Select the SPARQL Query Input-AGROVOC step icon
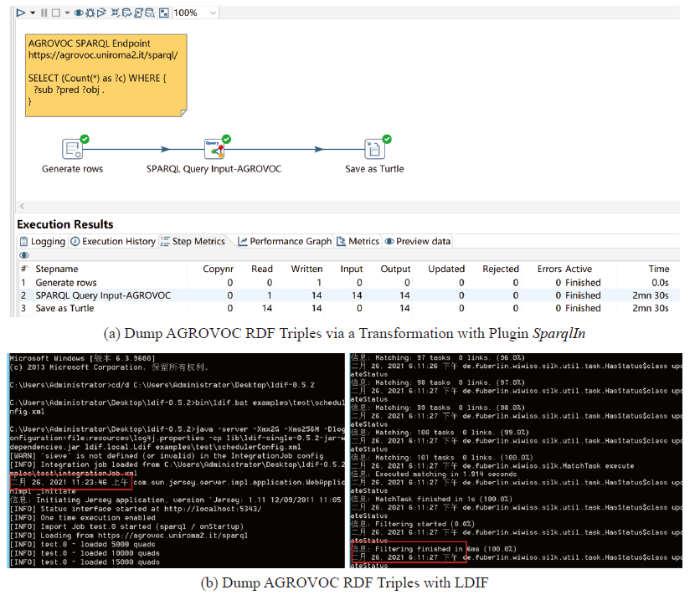The height and width of the screenshot is (595, 700). [x=215, y=149]
